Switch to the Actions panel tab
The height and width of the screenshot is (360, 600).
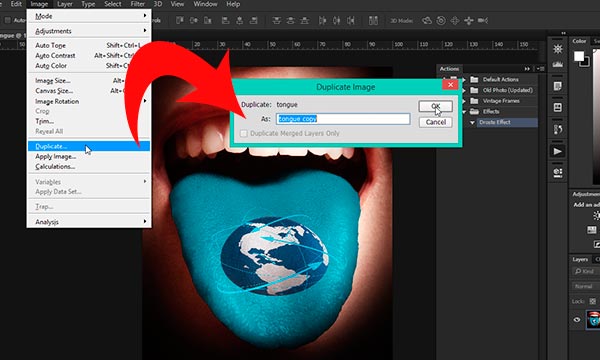pos(449,69)
